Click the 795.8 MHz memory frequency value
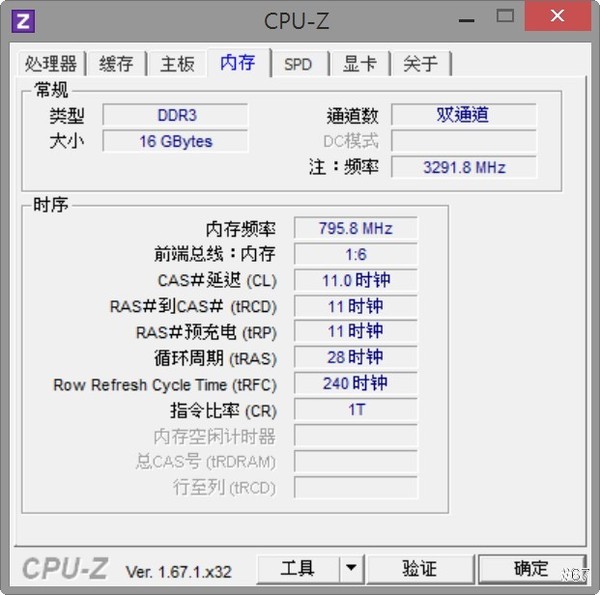The image size is (600, 595). tap(356, 228)
